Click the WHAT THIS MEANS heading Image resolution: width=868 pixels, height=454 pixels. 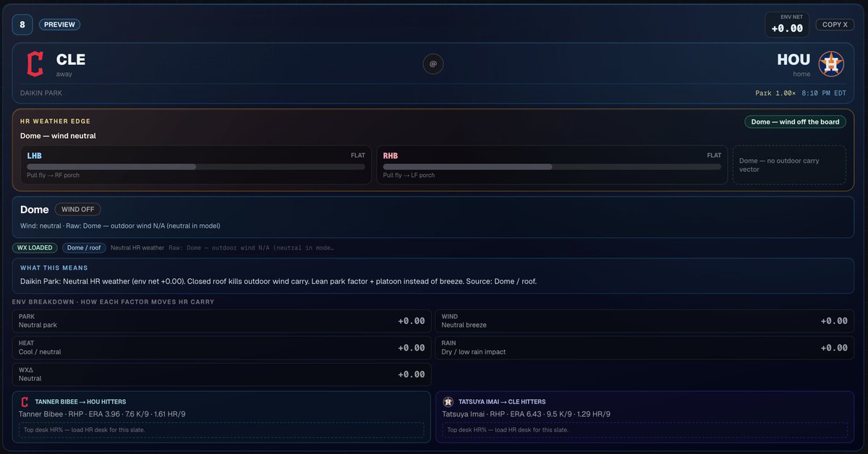click(53, 268)
